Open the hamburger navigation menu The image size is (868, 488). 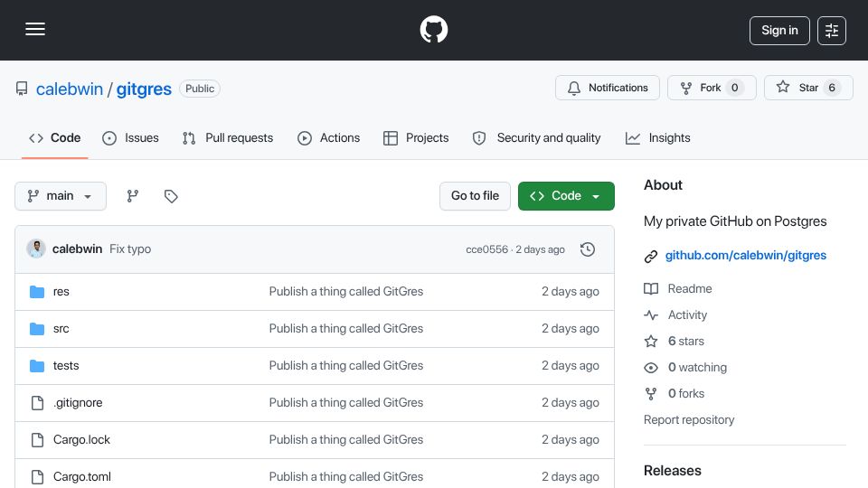35,29
